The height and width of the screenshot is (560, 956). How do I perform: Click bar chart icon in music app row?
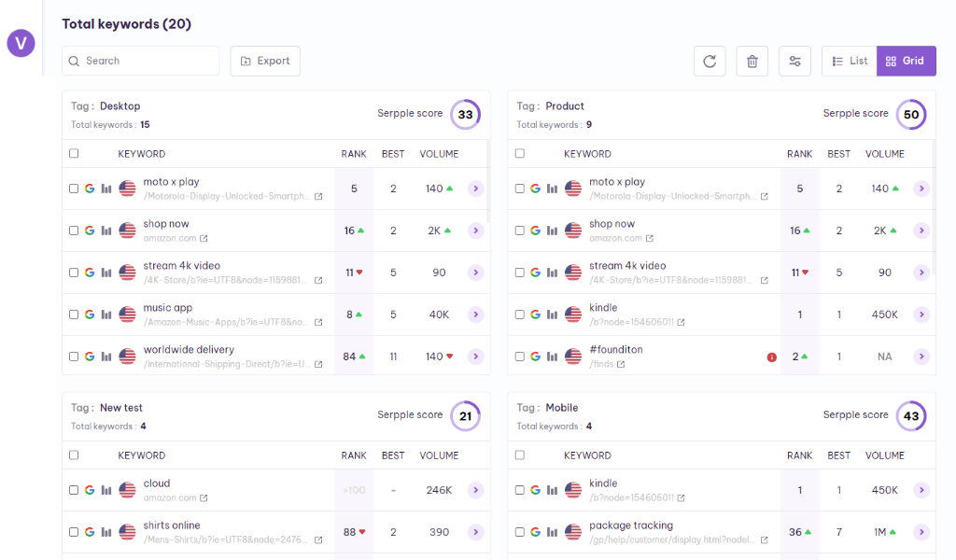tap(106, 315)
